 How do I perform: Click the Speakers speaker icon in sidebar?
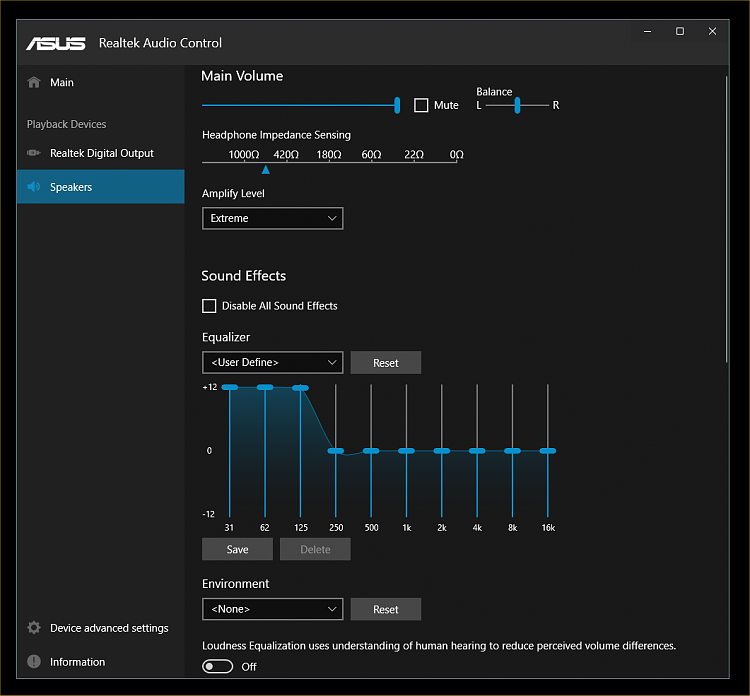point(34,187)
